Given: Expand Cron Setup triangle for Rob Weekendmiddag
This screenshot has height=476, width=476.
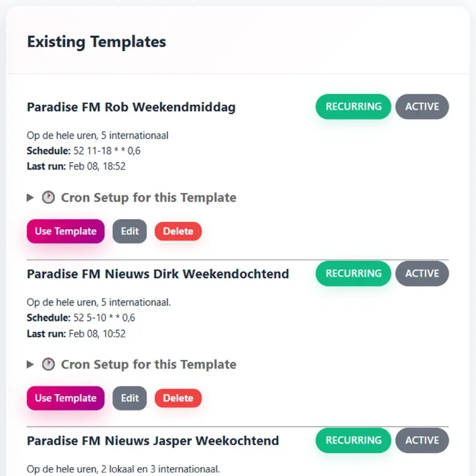Looking at the screenshot, I should (x=30, y=198).
